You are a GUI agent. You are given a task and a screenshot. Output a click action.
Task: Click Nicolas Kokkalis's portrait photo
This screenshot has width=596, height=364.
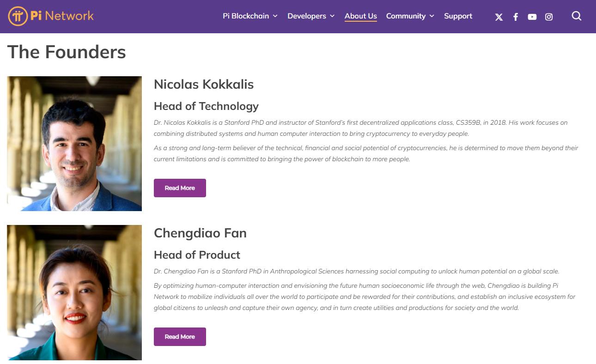click(x=74, y=143)
